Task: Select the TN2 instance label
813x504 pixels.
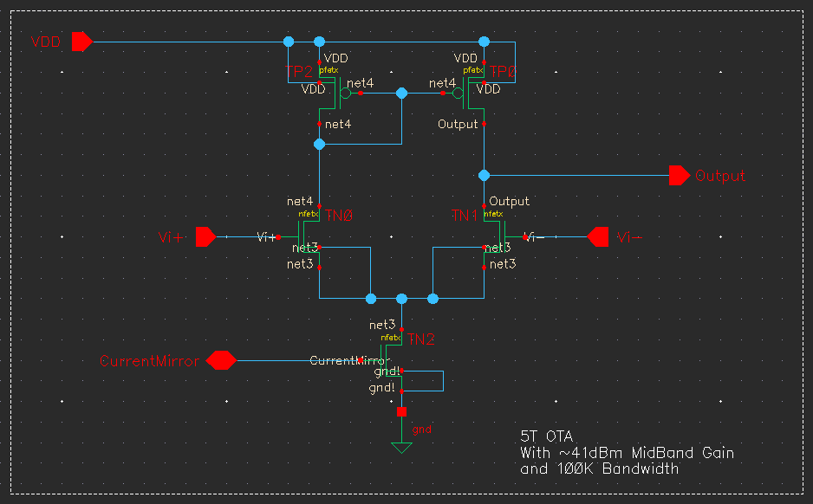Action: [x=420, y=339]
